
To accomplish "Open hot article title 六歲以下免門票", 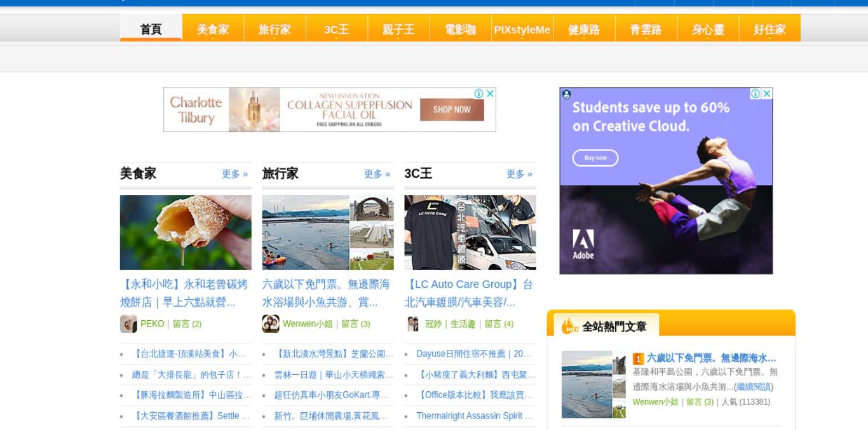I will (711, 358).
